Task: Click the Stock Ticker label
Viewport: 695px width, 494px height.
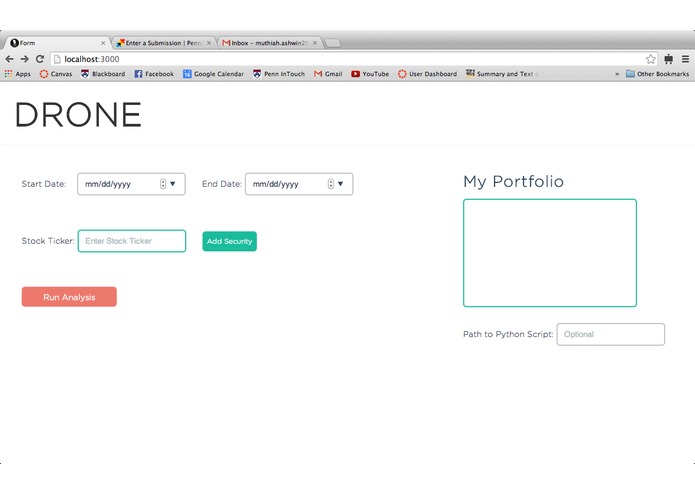Action: click(48, 241)
